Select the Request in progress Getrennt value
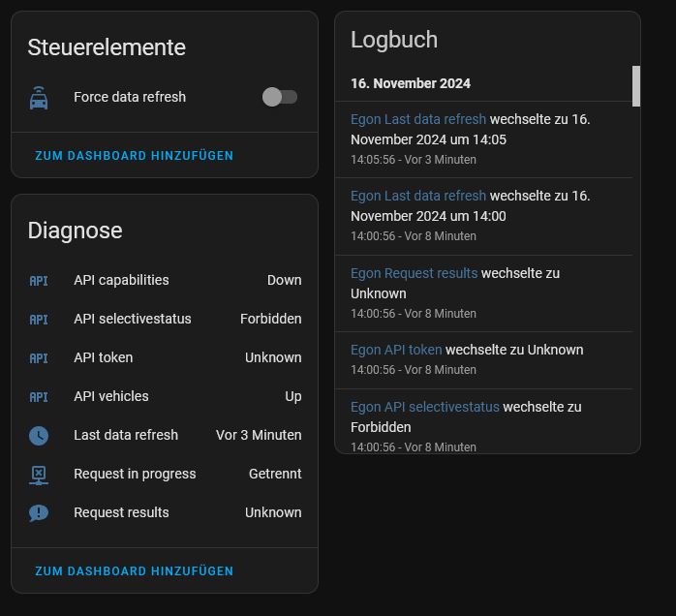 pyautogui.click(x=275, y=474)
